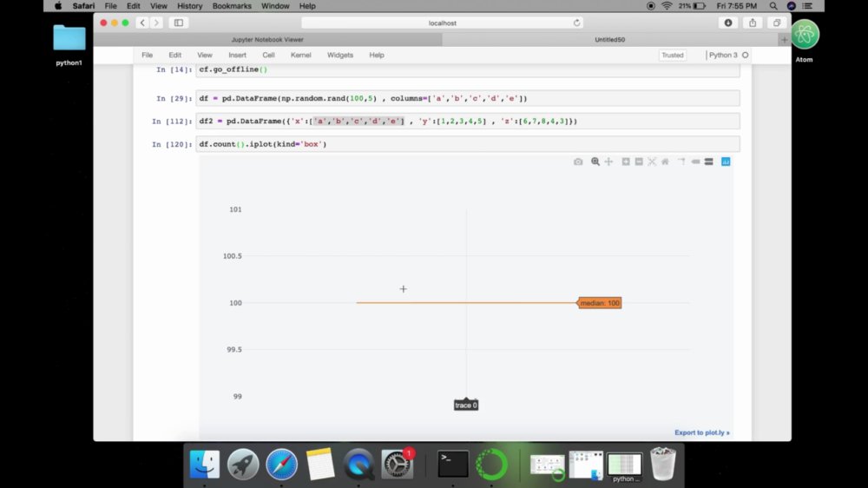This screenshot has height=488, width=868.
Task: Open Plotly logo link in modebar
Action: (726, 162)
